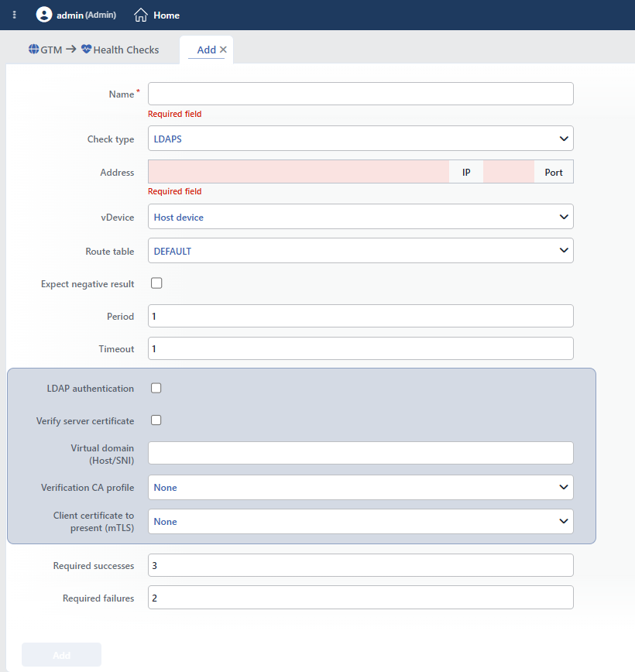Click the GTM globe icon

point(33,50)
